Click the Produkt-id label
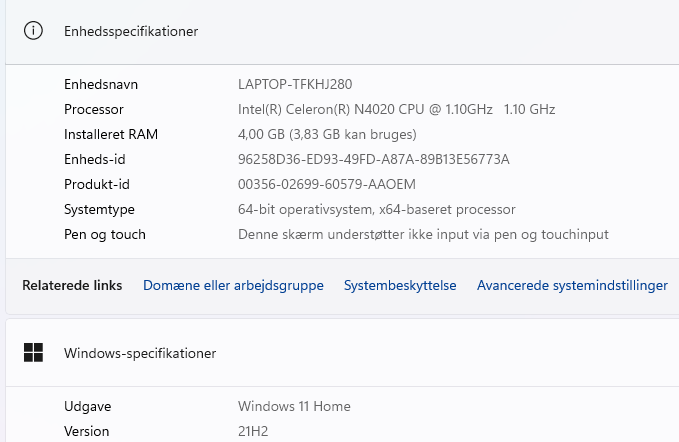Screen dimensions: 679x442 tap(97, 184)
